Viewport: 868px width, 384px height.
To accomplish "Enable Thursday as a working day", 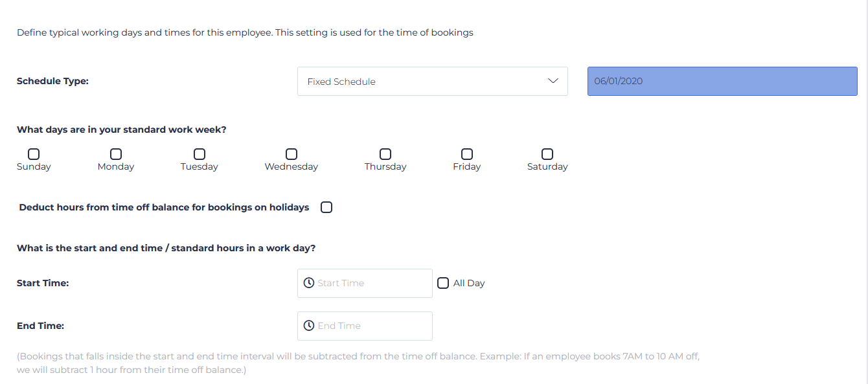I will coord(385,153).
